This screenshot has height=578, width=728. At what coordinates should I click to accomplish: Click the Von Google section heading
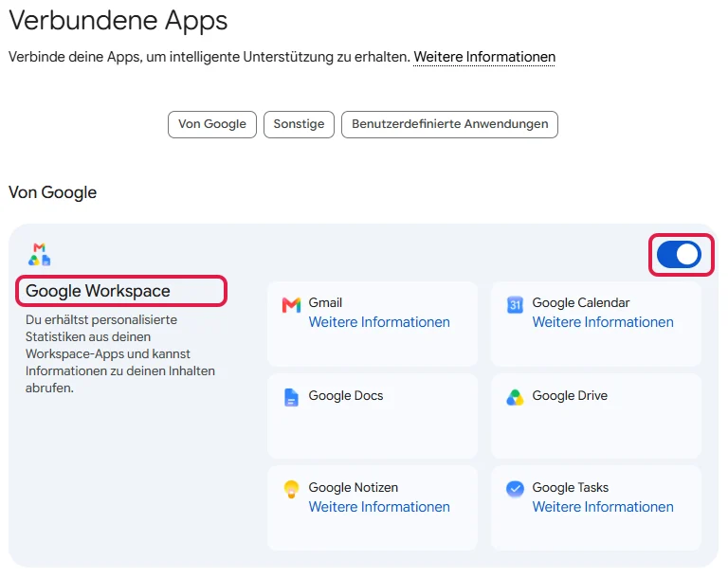[52, 192]
